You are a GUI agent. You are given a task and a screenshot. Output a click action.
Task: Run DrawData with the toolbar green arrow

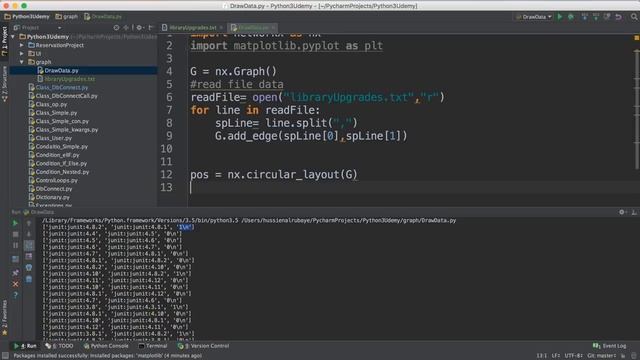pyautogui.click(x=560, y=17)
